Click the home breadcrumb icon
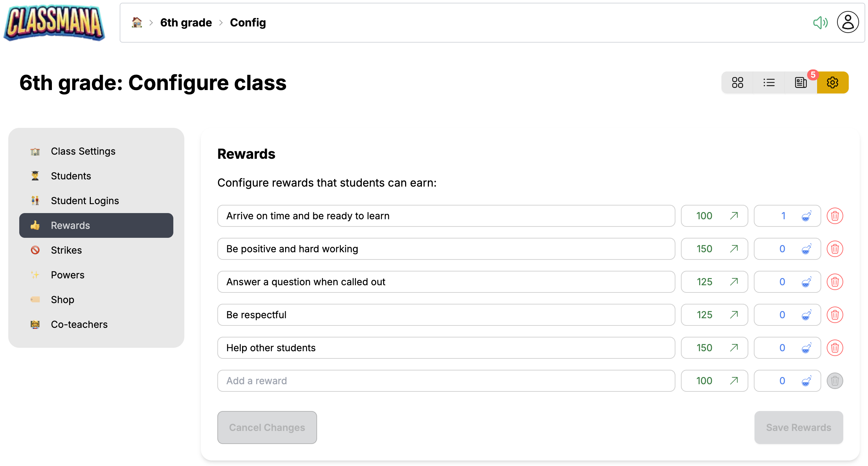868x466 pixels. pos(137,22)
